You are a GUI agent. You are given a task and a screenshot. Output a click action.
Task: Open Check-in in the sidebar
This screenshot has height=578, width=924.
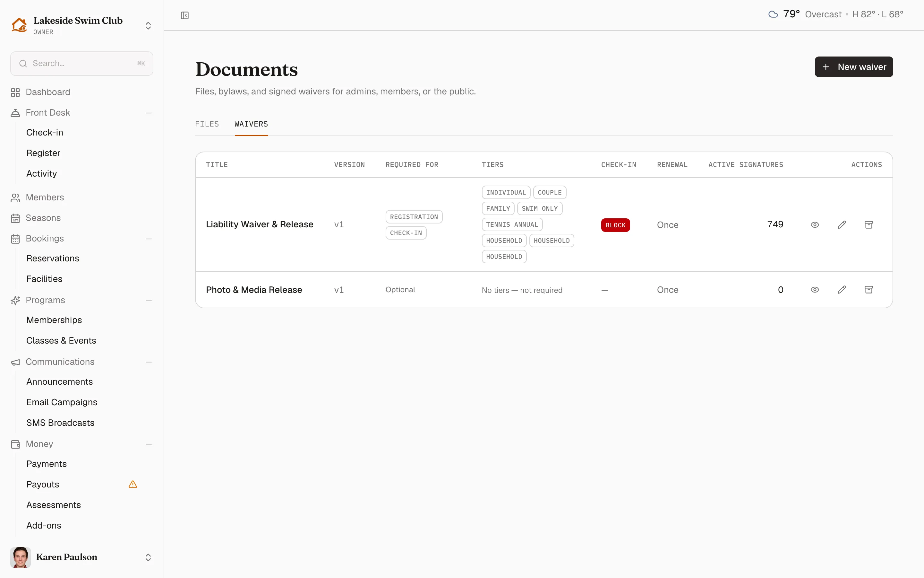pos(45,133)
